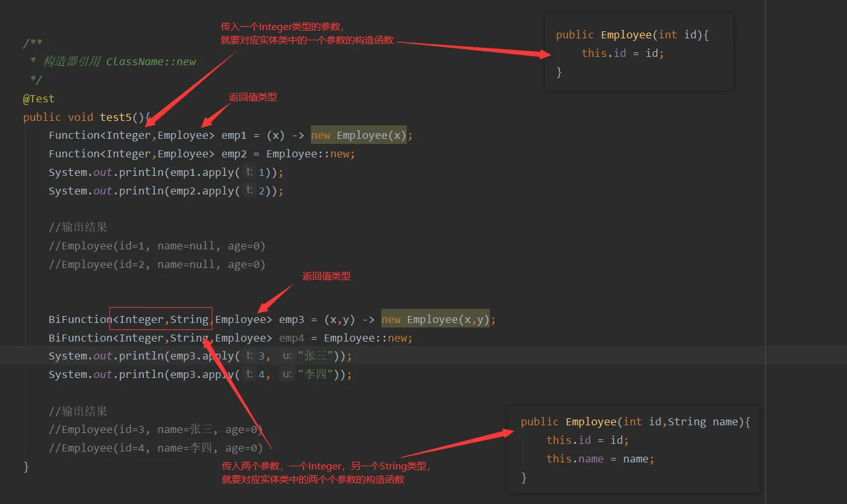This screenshot has height=504, width=847.
Task: Click the "李四" string literal in the code
Action: (316, 375)
